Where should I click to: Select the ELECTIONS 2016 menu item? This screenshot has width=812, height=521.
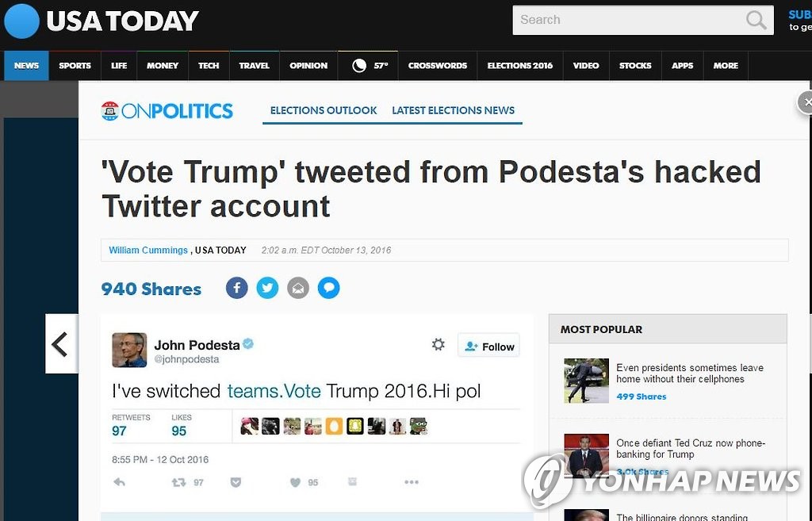[x=519, y=66]
